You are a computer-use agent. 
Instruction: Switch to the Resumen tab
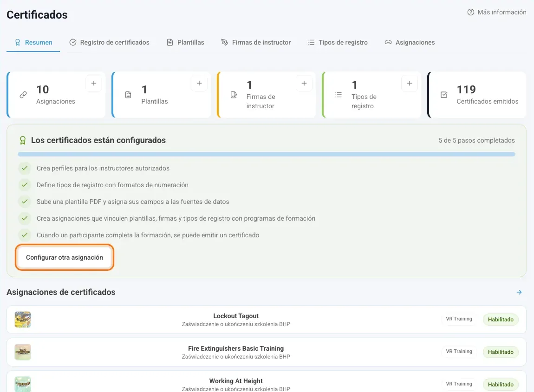coord(33,42)
